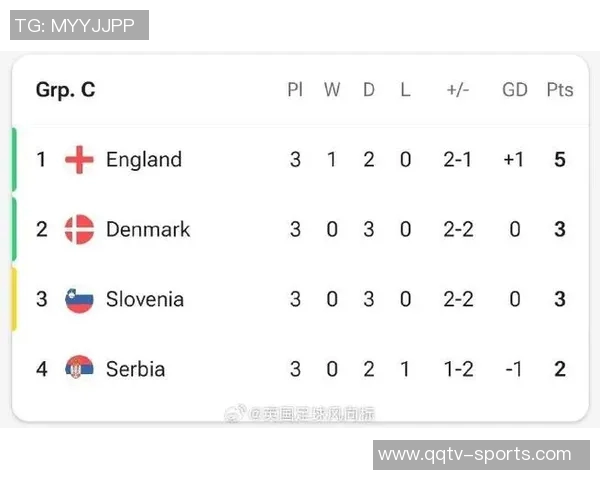Select the Slovenia team name
Viewport: 600px width, 480px height.
(x=145, y=299)
